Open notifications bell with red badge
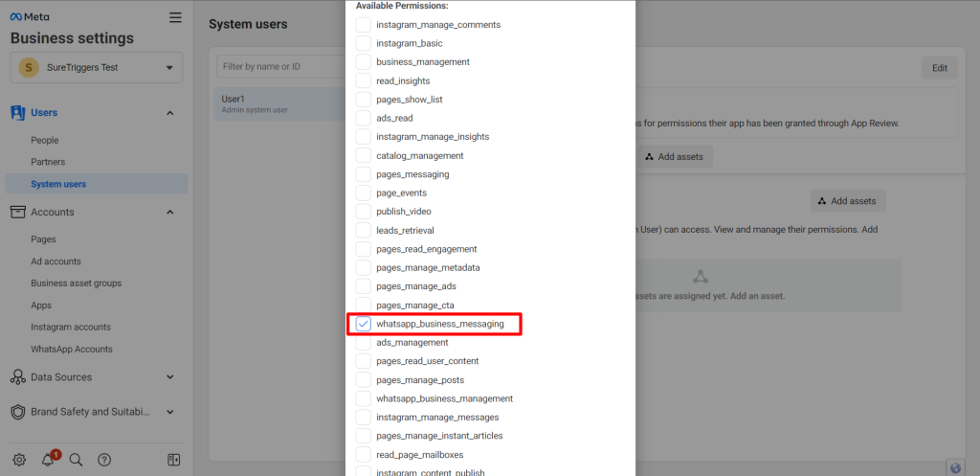The height and width of the screenshot is (476, 980). click(48, 460)
